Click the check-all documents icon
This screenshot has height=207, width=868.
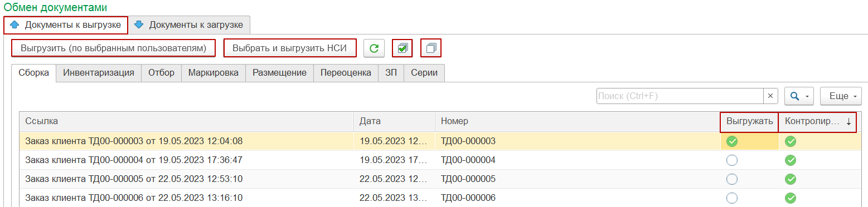pos(402,48)
